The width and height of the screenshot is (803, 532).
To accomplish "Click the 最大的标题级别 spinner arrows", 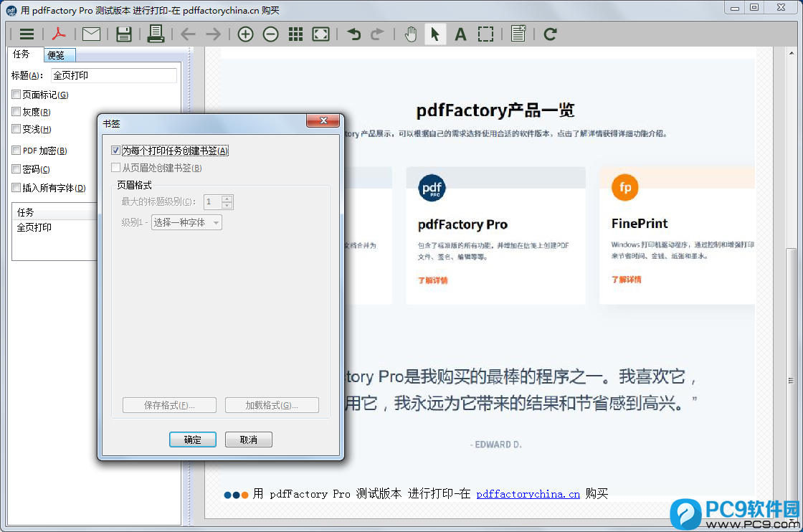I will (227, 201).
